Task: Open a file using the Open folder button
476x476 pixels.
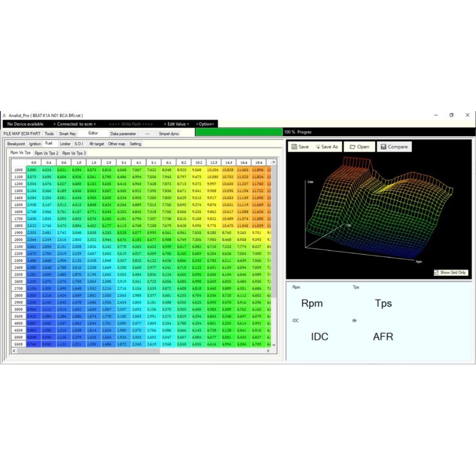Action: [x=359, y=147]
